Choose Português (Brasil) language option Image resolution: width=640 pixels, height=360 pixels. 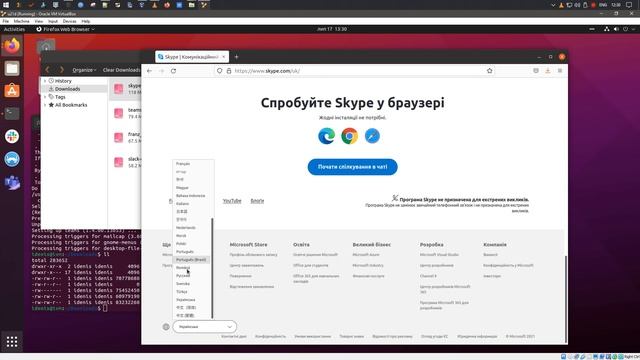click(191, 260)
